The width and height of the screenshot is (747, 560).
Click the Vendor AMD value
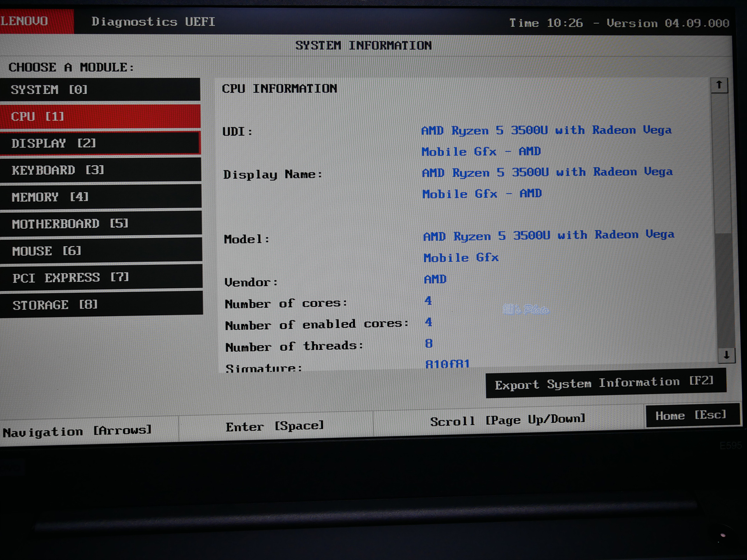435,279
